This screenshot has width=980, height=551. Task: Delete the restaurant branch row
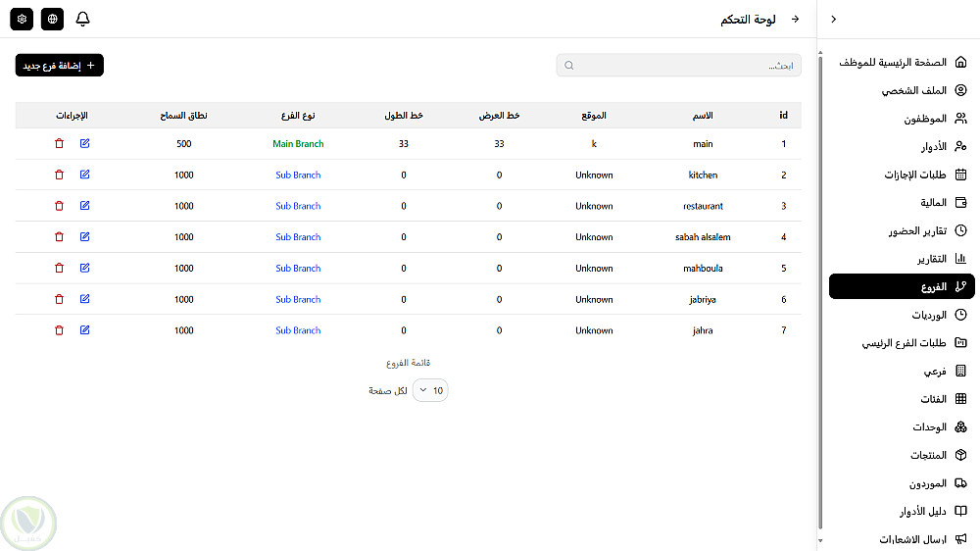[60, 205]
